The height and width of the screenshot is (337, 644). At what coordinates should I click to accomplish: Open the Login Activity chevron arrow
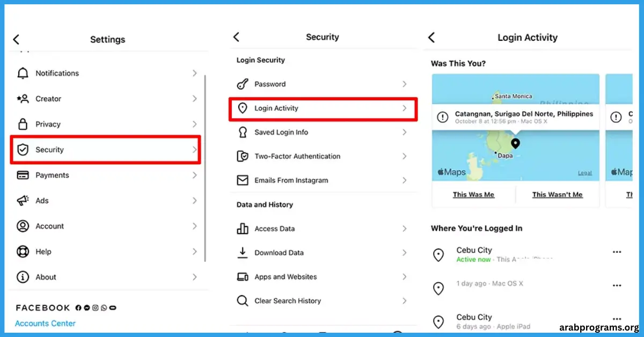point(405,108)
